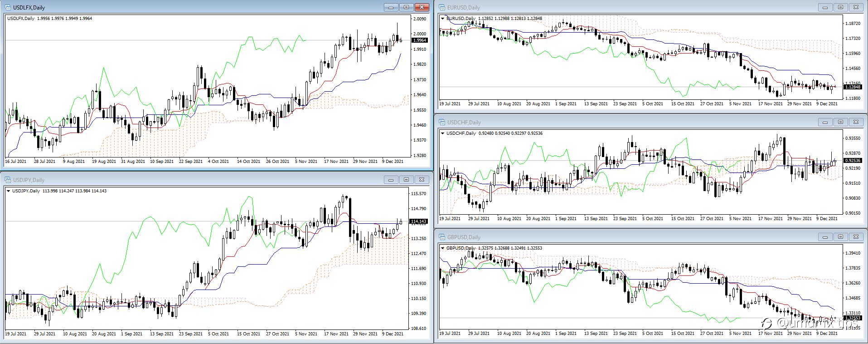
Task: Click the 15 Oct 2021 date on USDCHF chart
Action: tap(683, 218)
